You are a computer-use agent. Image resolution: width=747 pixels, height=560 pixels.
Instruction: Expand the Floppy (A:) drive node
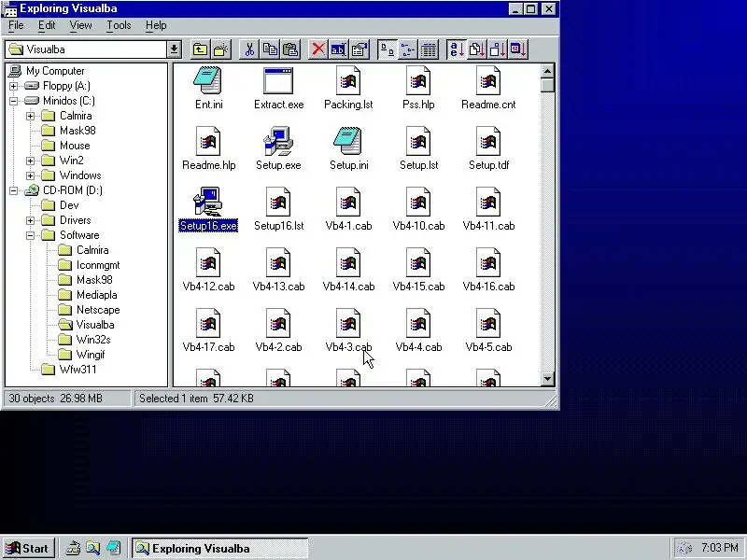[13, 86]
